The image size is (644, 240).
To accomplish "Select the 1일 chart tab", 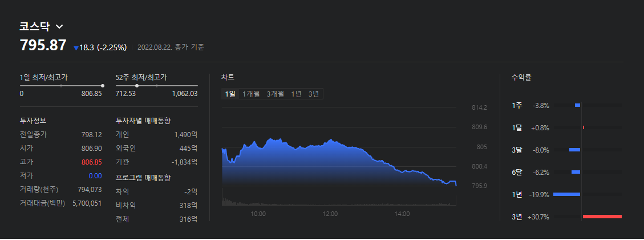I will tap(230, 94).
